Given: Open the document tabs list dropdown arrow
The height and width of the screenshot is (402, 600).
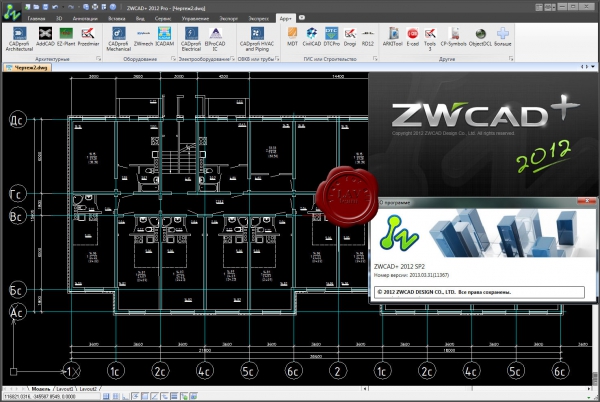Looking at the screenshot, I should (x=593, y=67).
